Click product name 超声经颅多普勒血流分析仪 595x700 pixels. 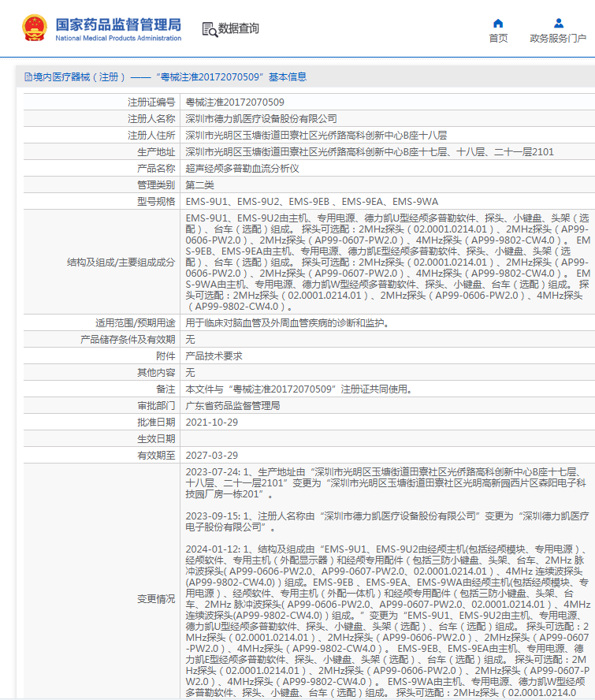point(243,169)
